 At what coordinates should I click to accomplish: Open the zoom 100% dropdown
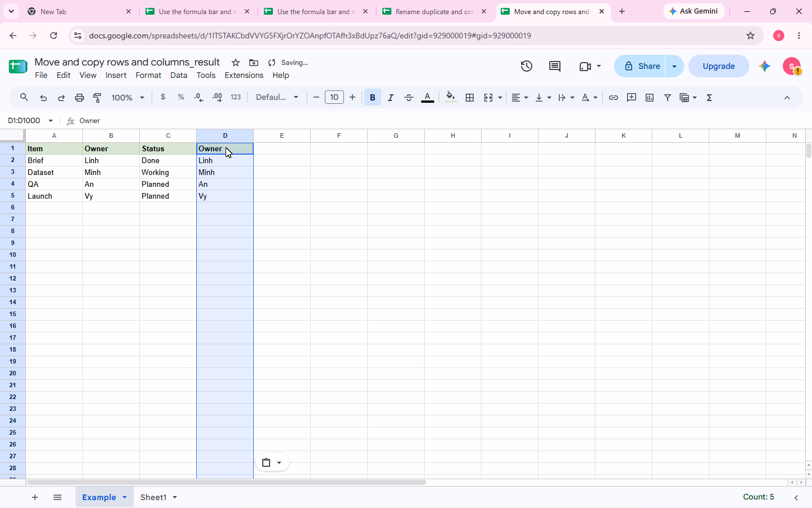point(128,98)
